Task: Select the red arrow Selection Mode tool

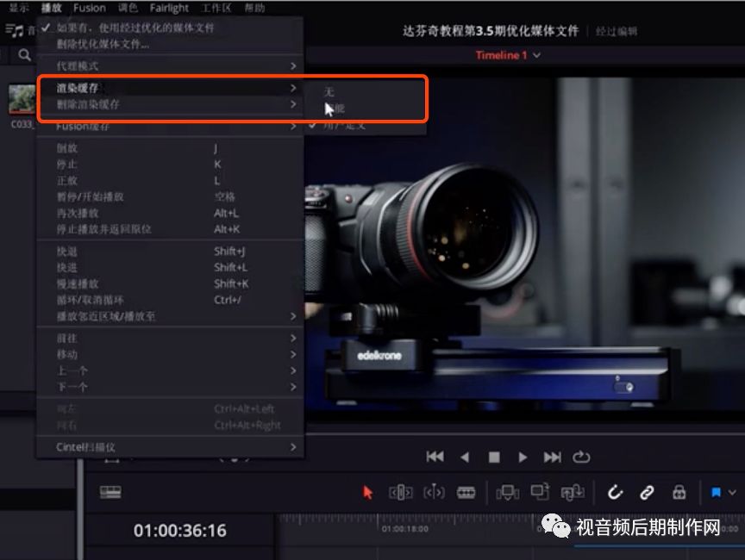Action: [x=368, y=492]
